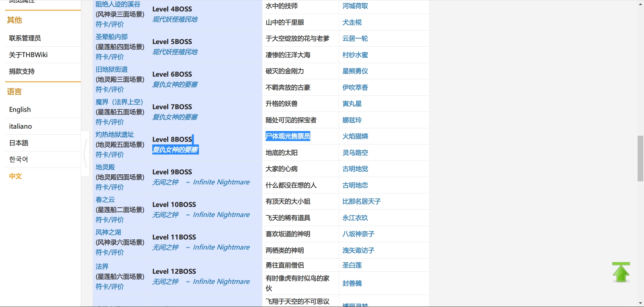The height and width of the screenshot is (307, 644).
Task: Open 关于THBWiki page
Action: 28,55
